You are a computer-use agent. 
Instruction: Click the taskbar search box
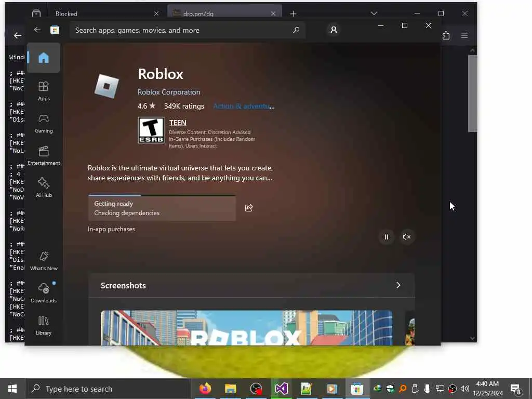[x=108, y=389]
